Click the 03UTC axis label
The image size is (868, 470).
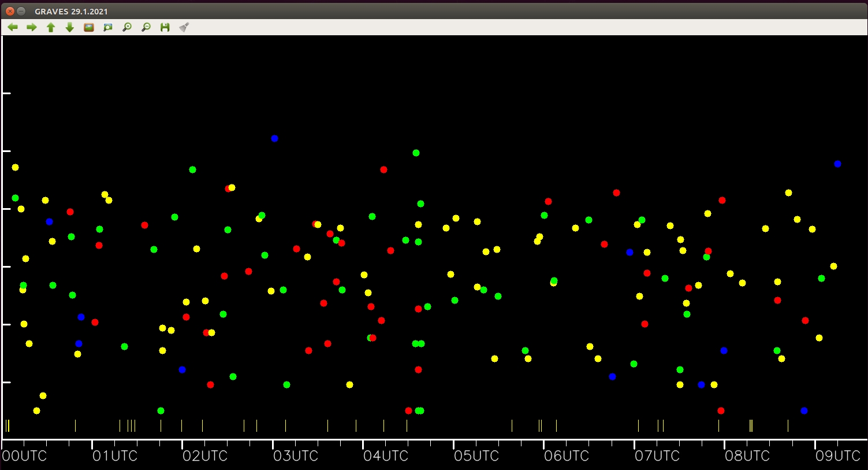[x=296, y=456]
